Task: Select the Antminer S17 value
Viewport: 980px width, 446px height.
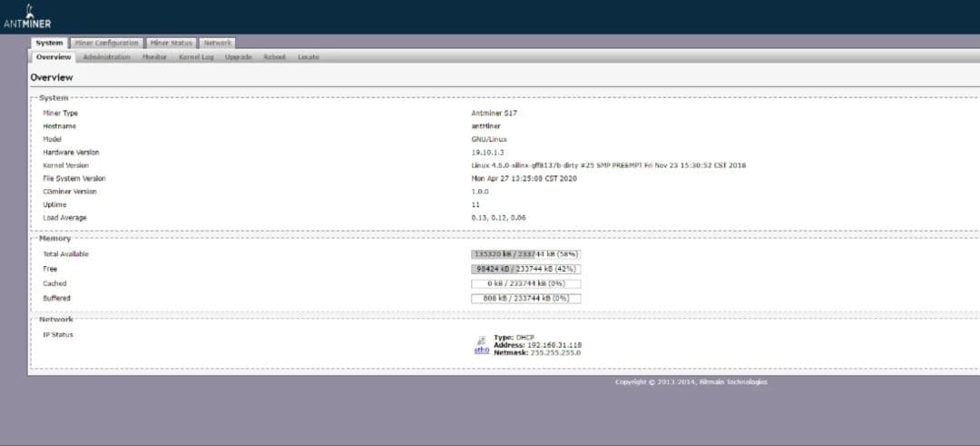Action: tap(494, 114)
